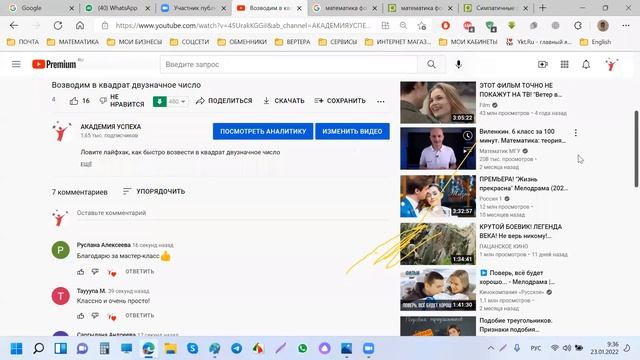
Task: Open a new browser tab with plus
Action: (x=542, y=8)
